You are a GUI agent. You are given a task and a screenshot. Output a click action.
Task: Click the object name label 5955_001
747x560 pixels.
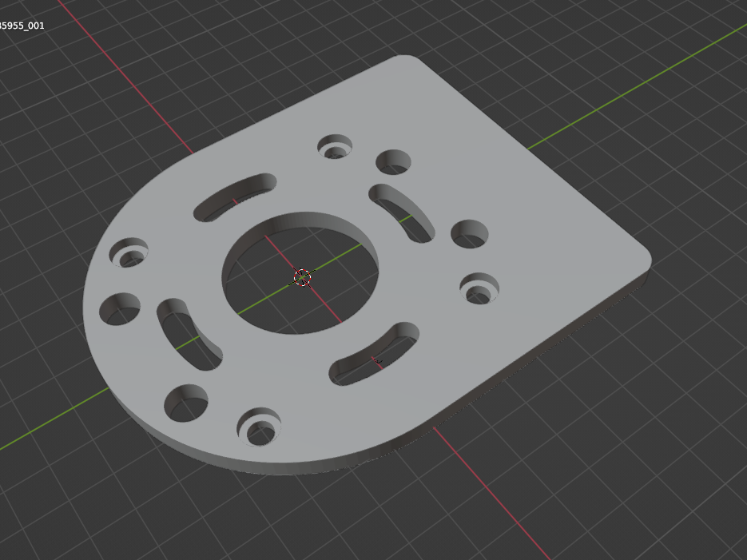coord(22,25)
